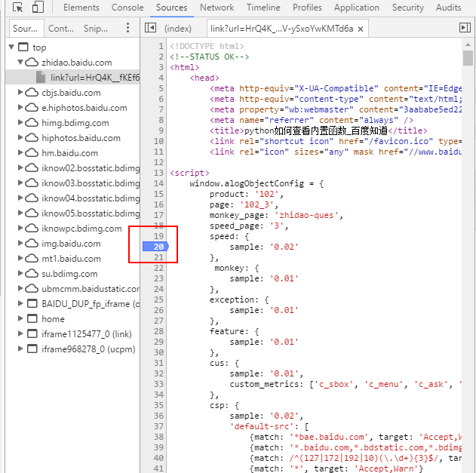Viewport: 476px width, 473px height.
Task: Click 'window.alogObjectConfig' in the code
Action: click(247, 183)
